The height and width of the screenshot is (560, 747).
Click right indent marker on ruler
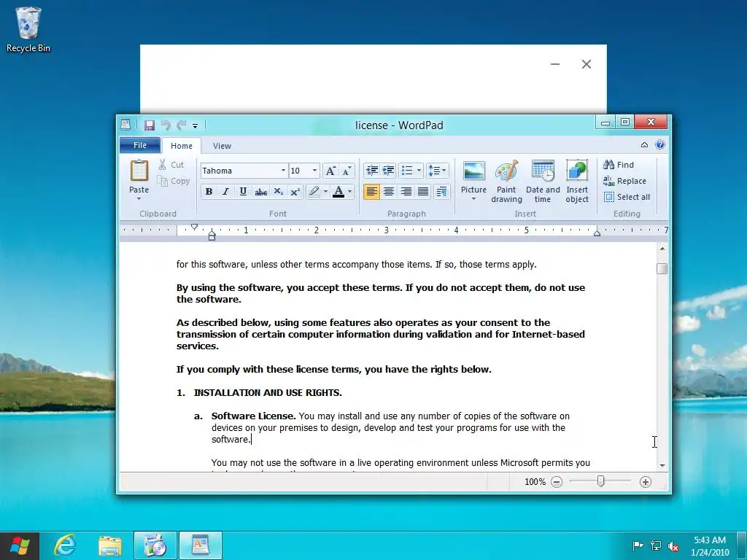coord(597,233)
